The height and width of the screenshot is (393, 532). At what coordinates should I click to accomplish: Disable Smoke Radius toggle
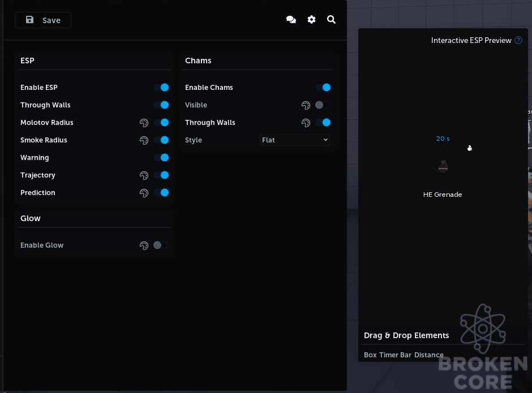tap(161, 140)
